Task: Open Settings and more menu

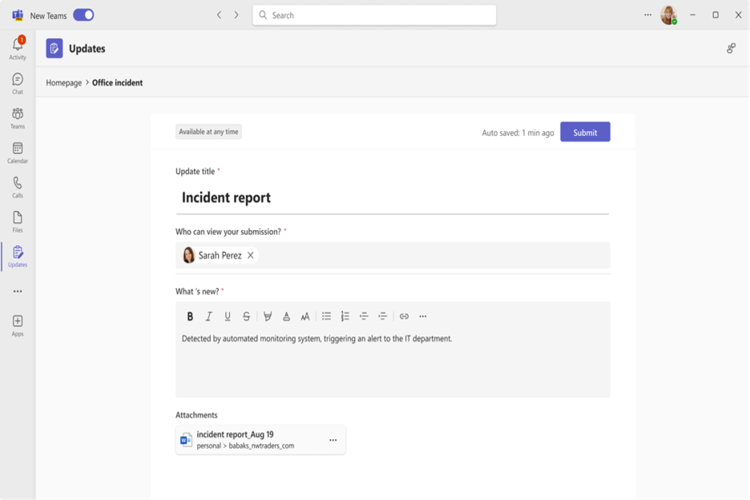Action: click(647, 15)
